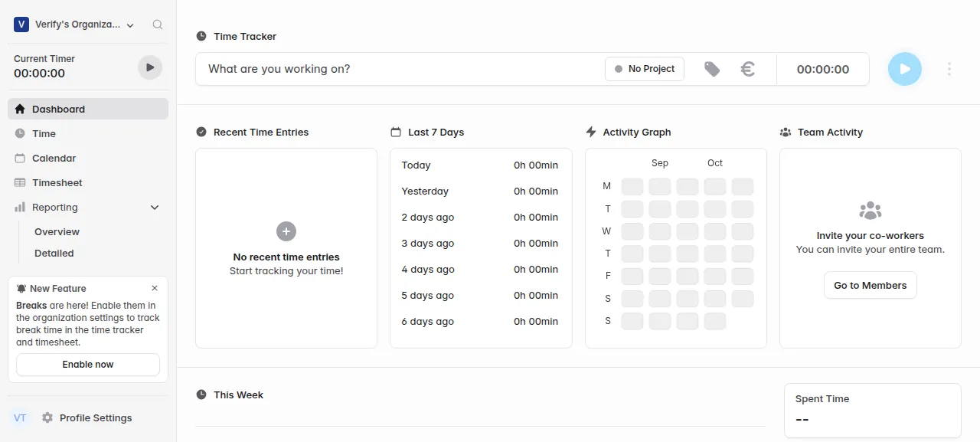Open the No Project selector
The height and width of the screenshot is (442, 980).
coord(645,69)
